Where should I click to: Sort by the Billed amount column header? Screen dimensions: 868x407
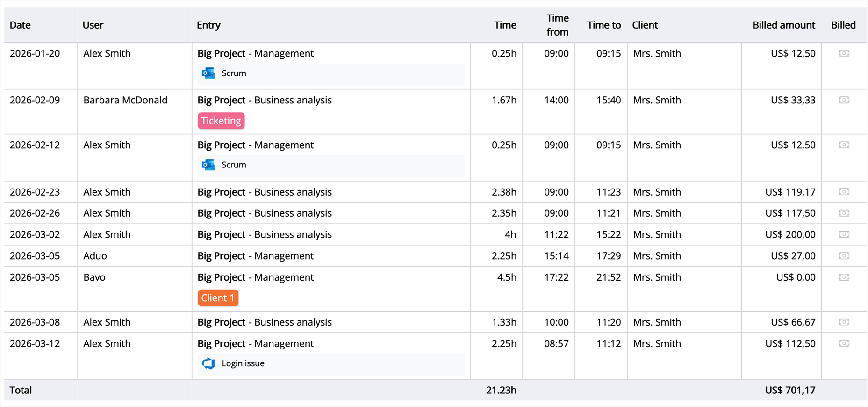[783, 25]
